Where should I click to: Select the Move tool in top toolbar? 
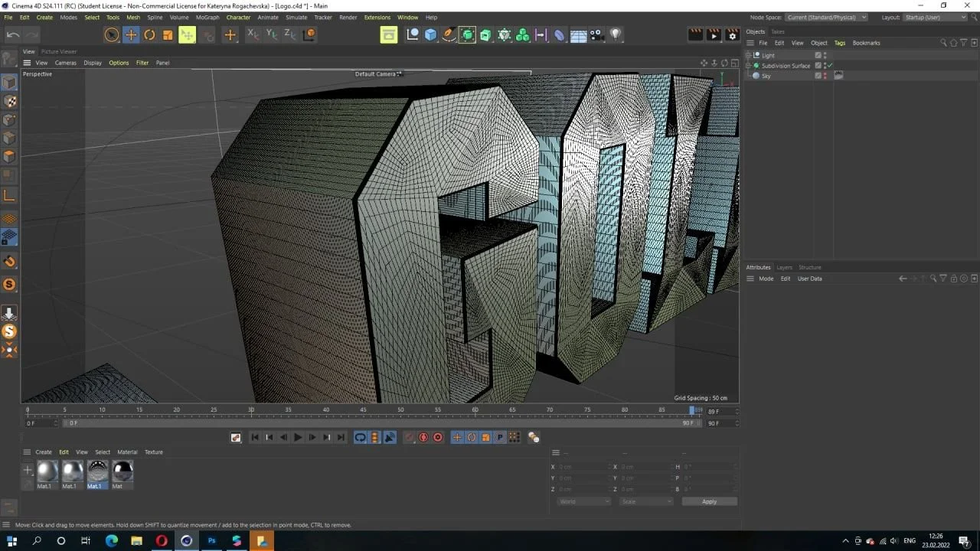(131, 34)
